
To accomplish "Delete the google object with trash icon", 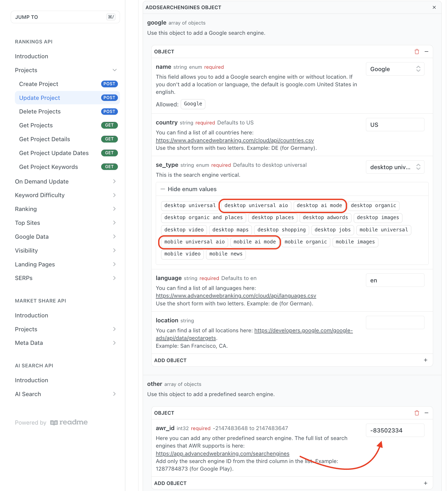I will click(x=417, y=52).
